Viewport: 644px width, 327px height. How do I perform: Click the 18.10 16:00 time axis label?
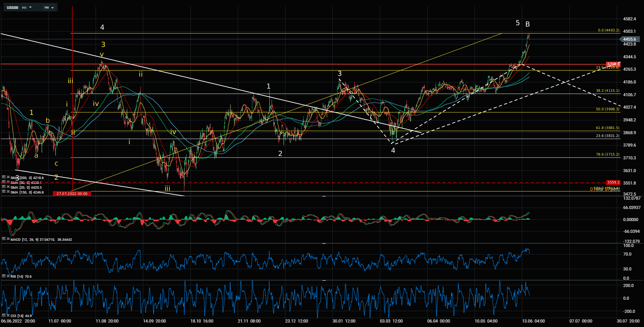pyautogui.click(x=202, y=321)
